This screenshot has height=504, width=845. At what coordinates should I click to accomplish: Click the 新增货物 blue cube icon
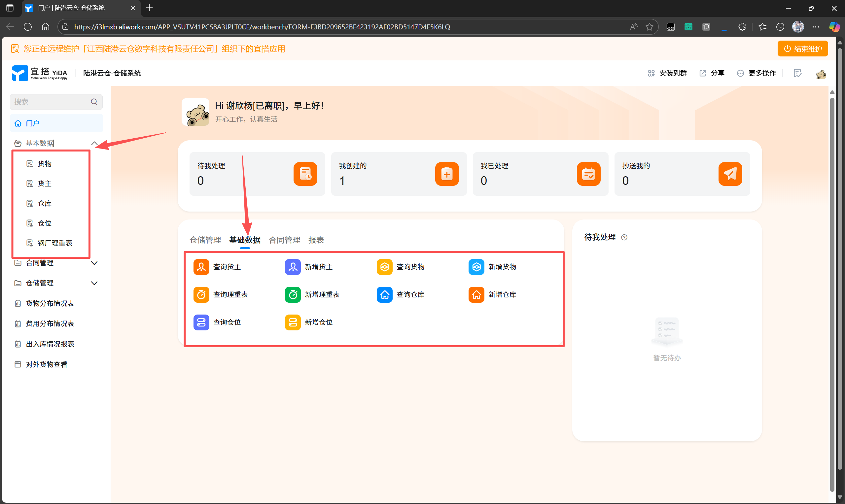point(476,267)
